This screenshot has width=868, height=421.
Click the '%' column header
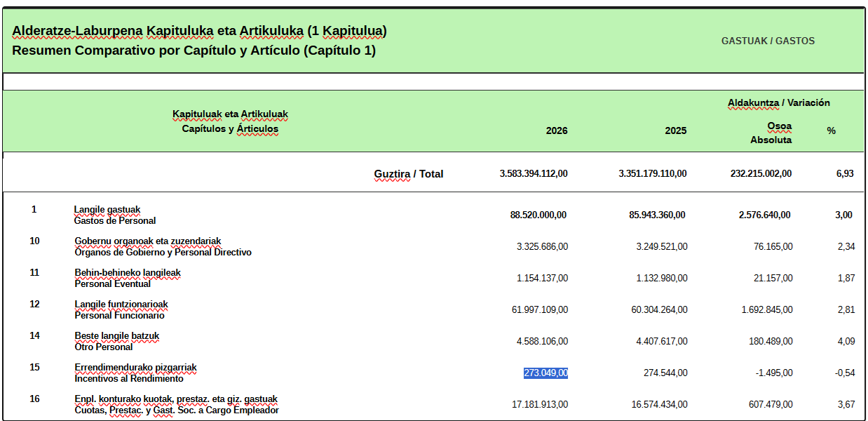point(831,131)
